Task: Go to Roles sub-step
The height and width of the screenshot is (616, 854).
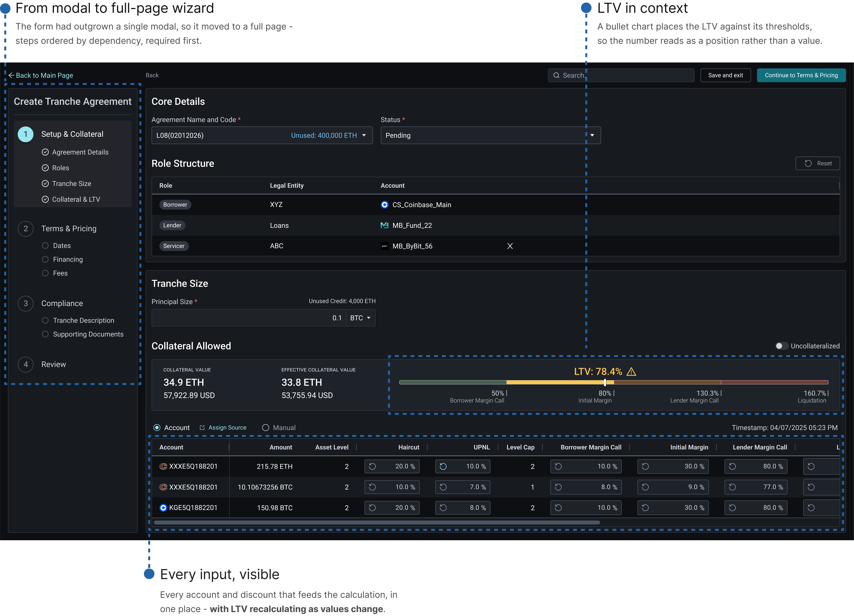Action: (61, 168)
